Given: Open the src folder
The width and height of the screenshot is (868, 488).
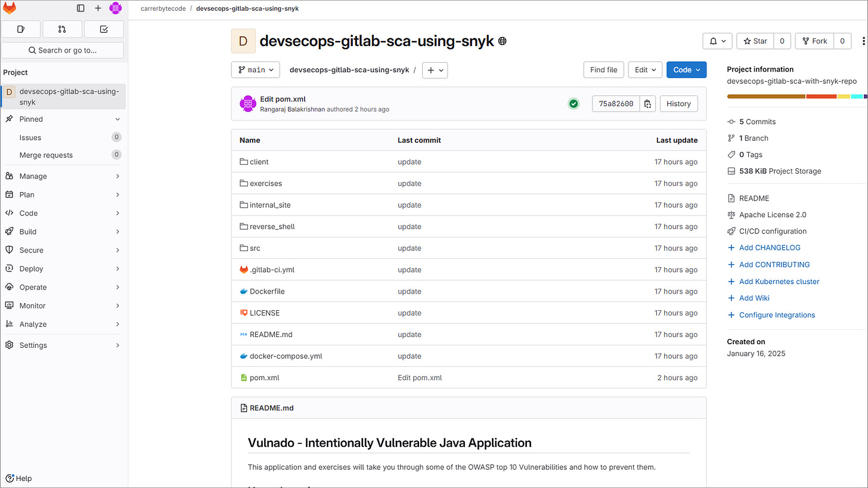Looking at the screenshot, I should [x=255, y=248].
